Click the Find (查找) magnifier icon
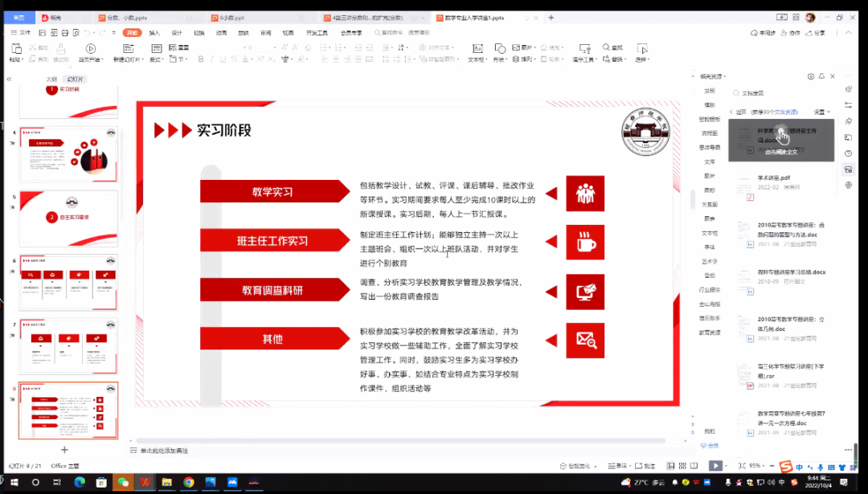This screenshot has width=868, height=494. (606, 48)
